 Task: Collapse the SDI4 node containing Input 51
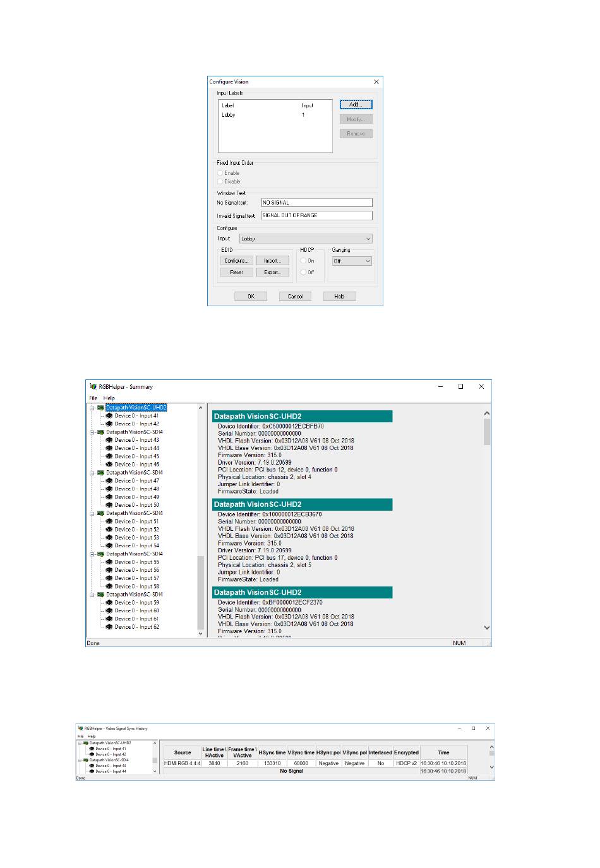tap(92, 513)
